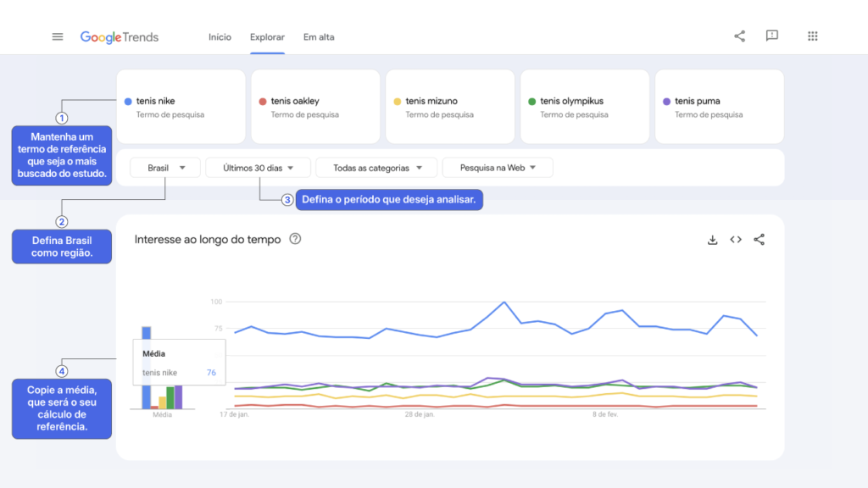This screenshot has height=488, width=868.
Task: Open the hamburger main menu
Action: tap(58, 37)
